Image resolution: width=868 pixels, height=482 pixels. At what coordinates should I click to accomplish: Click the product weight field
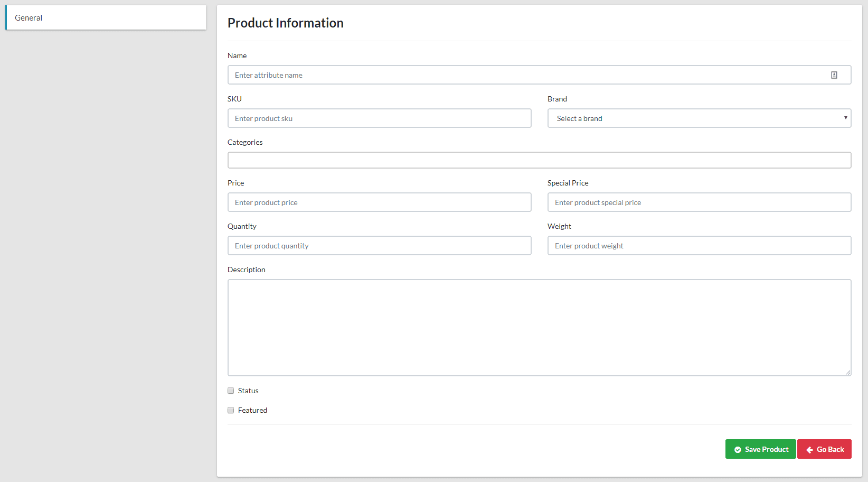tap(699, 246)
